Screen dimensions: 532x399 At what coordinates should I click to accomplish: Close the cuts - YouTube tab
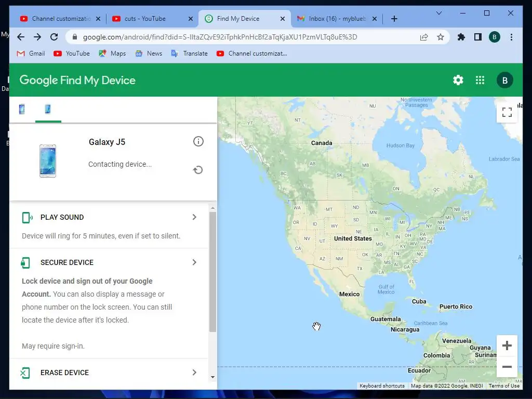coord(191,19)
